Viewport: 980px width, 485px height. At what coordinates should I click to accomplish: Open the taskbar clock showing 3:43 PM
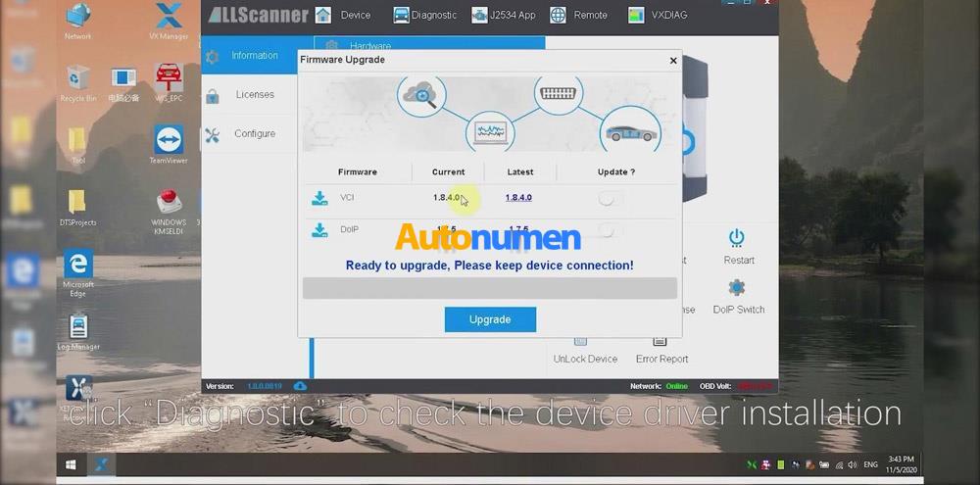[900, 464]
